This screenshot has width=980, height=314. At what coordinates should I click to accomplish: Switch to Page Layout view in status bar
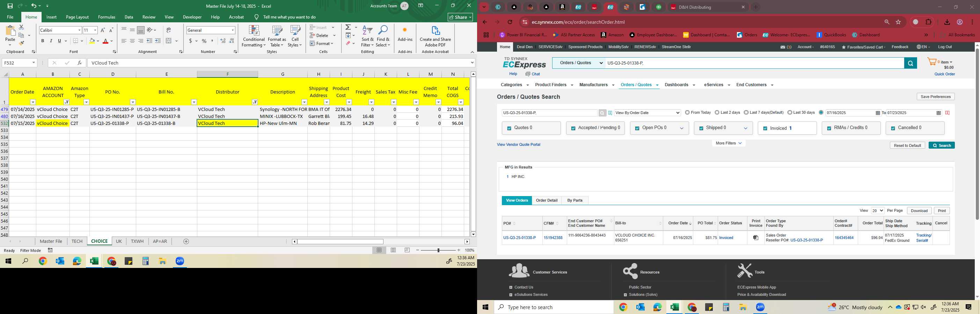point(393,250)
